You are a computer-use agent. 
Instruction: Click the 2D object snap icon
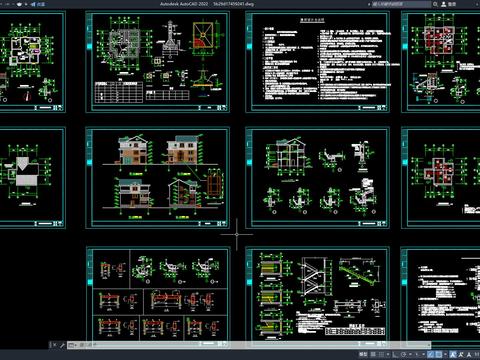click(438, 354)
